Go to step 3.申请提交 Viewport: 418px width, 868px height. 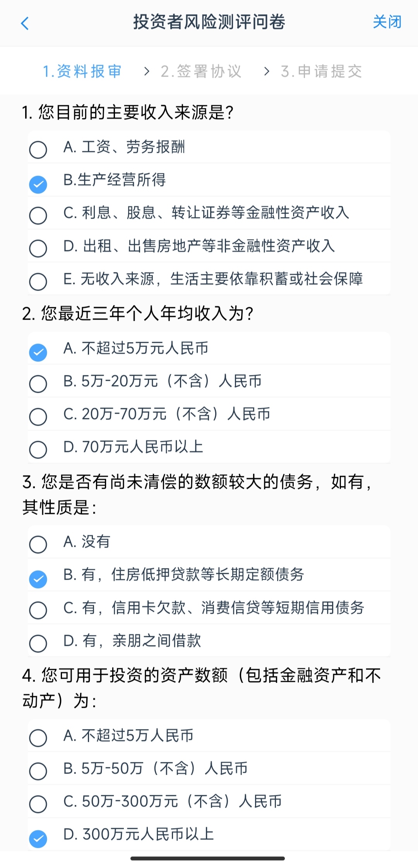click(x=322, y=71)
